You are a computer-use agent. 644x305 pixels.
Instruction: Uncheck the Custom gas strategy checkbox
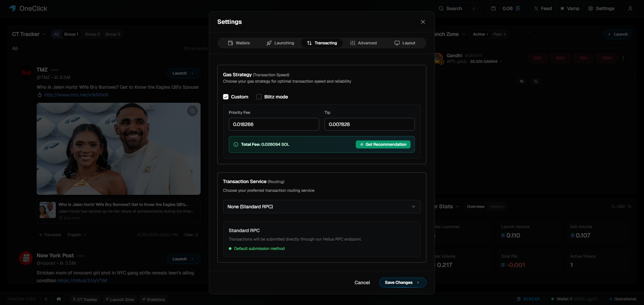click(x=226, y=97)
